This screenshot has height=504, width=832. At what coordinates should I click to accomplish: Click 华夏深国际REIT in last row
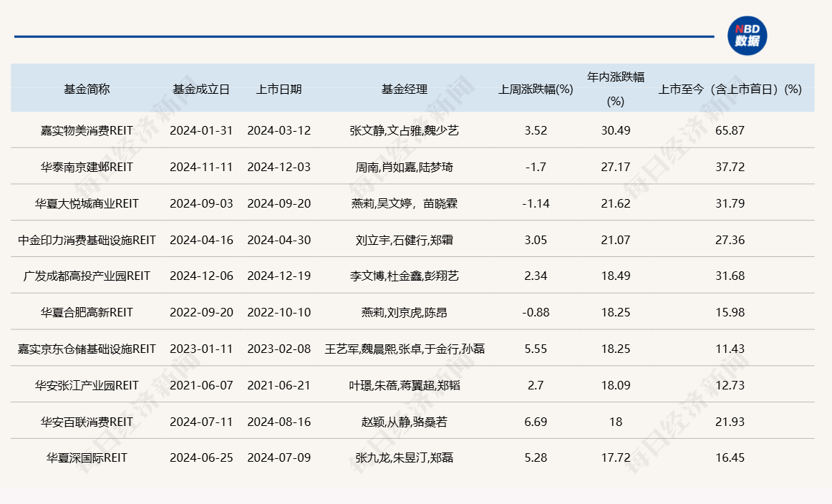(87, 457)
